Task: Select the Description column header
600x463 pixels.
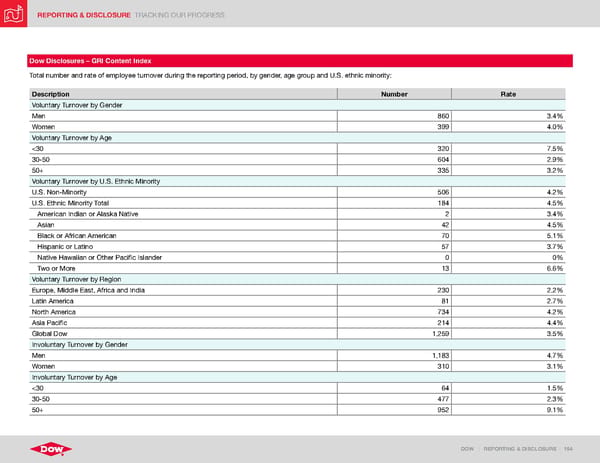Action: click(x=183, y=94)
